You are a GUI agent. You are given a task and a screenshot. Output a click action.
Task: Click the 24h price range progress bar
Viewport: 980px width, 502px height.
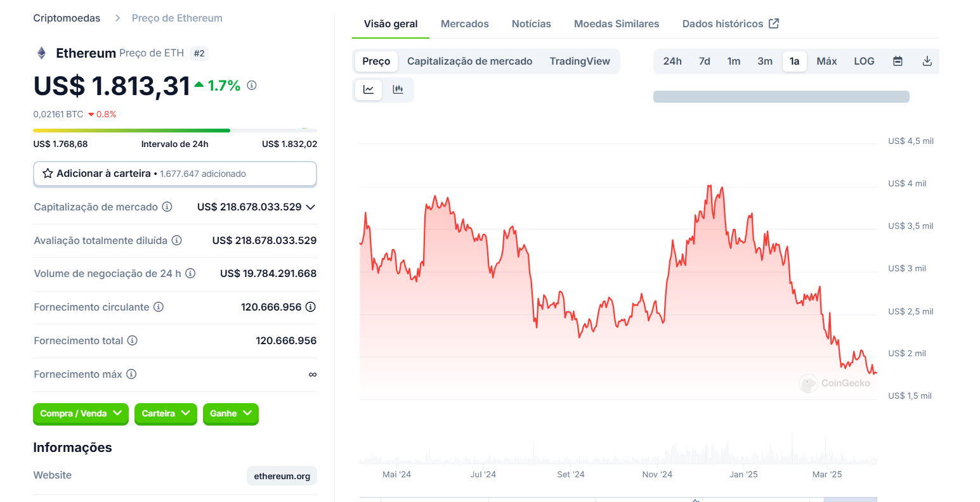click(175, 131)
